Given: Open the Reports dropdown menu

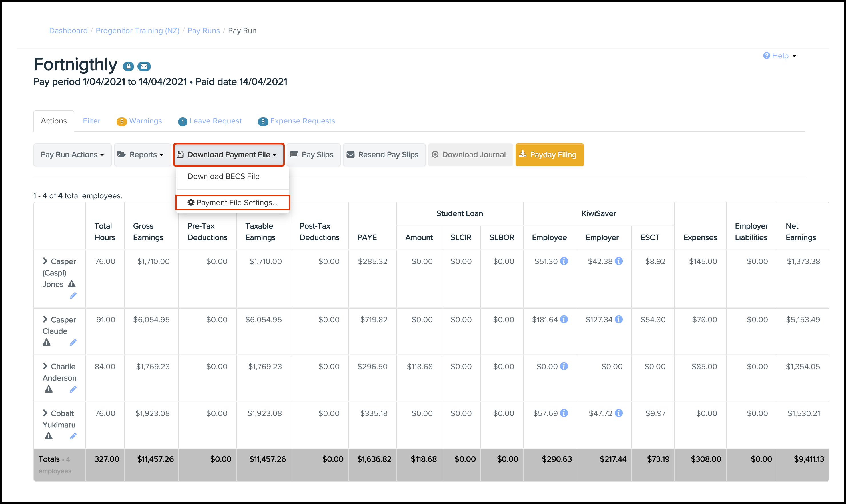Looking at the screenshot, I should 142,155.
